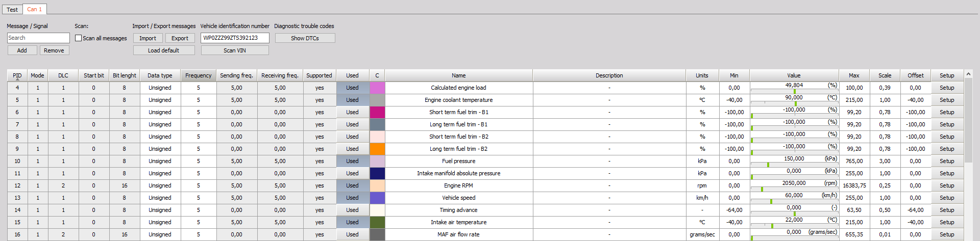
Task: Click Setup for Calculated engine load
Action: [947, 88]
